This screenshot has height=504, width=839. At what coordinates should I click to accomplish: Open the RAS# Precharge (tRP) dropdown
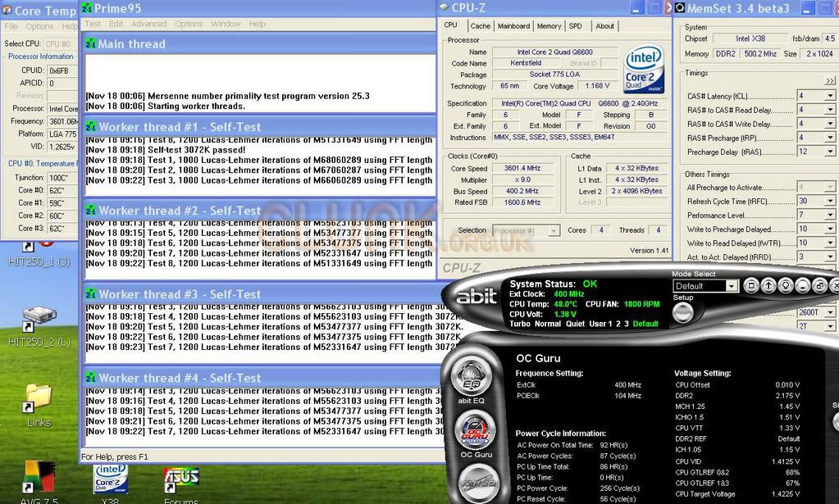[830, 138]
